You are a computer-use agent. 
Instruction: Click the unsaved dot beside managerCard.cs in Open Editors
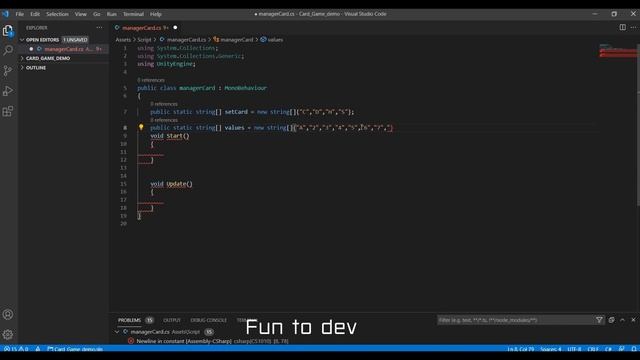[31, 49]
